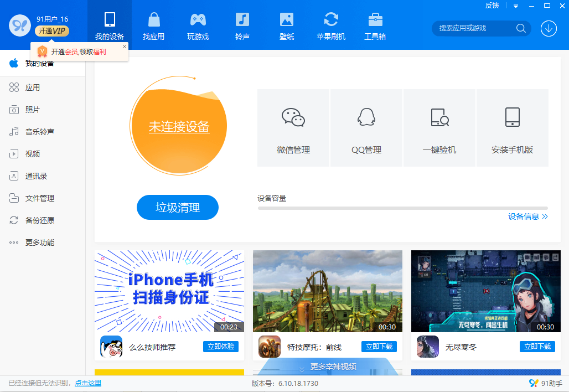Screen dimensions: 569x392
Task: Click 立即下载 for 无尽寒冬
Action: click(537, 347)
